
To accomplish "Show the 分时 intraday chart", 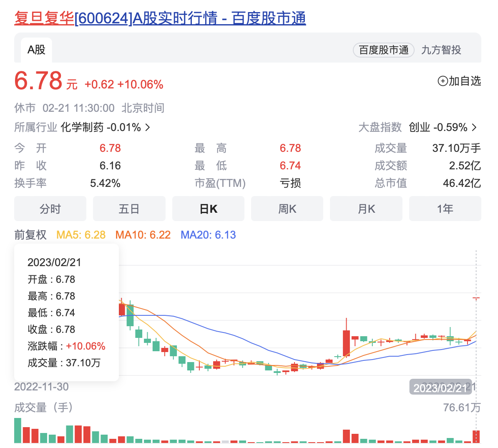I will click(50, 209).
